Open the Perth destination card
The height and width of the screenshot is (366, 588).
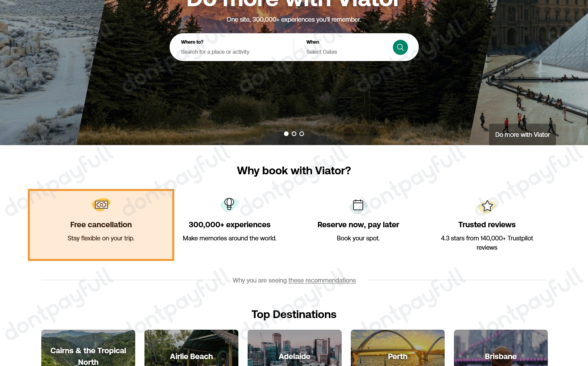click(398, 348)
